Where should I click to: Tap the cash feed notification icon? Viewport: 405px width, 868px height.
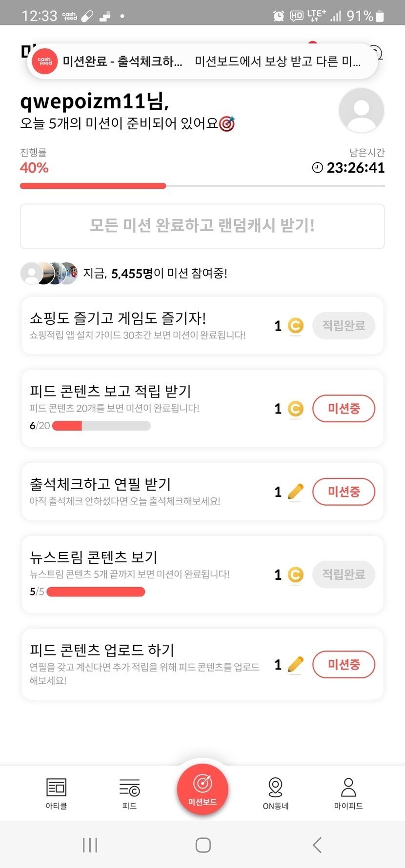click(45, 61)
